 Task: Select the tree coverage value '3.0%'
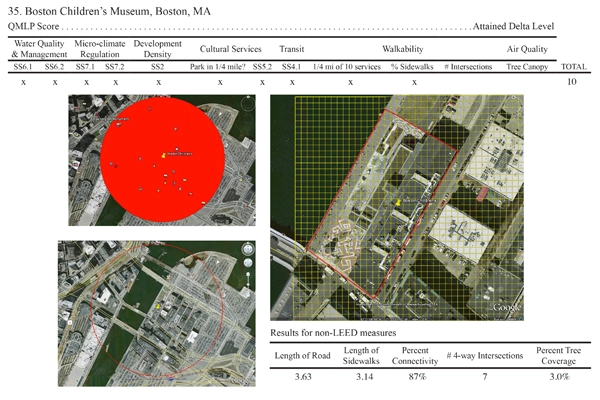(559, 377)
